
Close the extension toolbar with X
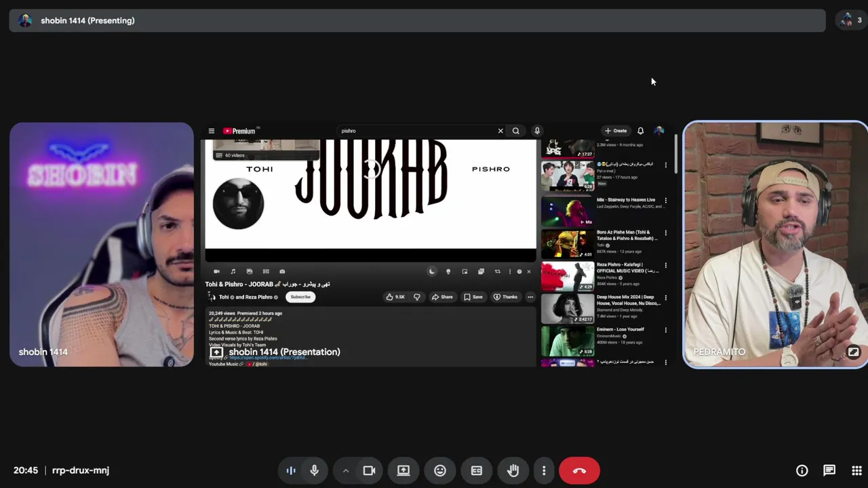coord(529,272)
